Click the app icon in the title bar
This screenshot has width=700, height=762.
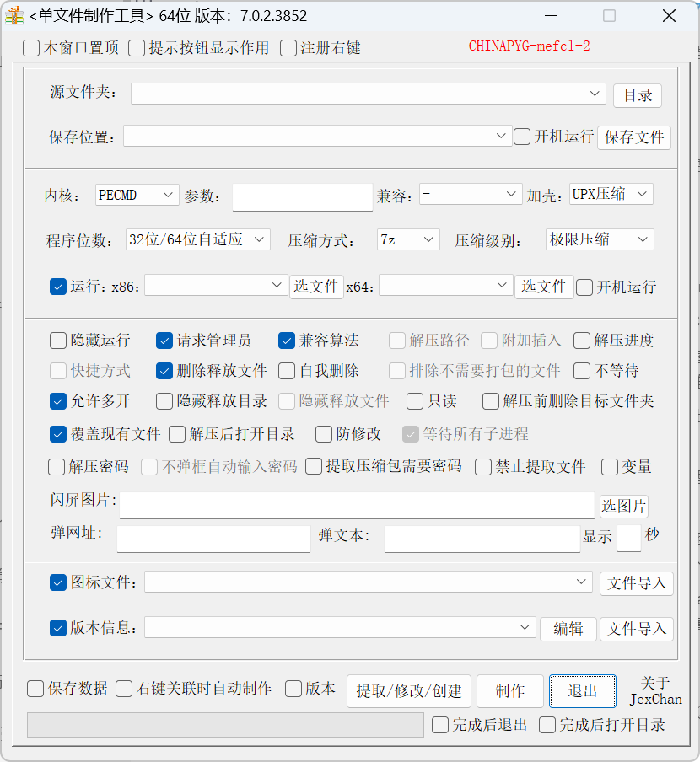pyautogui.click(x=13, y=15)
